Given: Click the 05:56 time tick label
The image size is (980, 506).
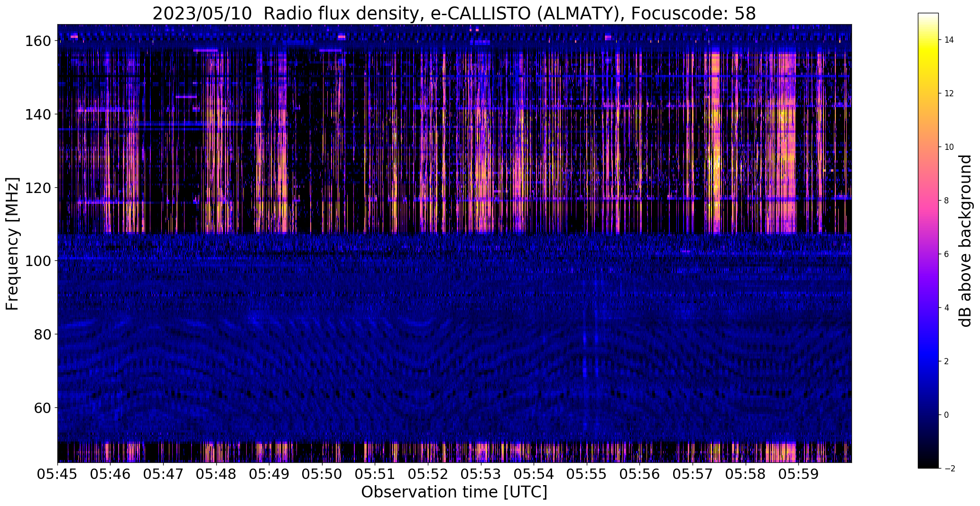Looking at the screenshot, I should (x=640, y=474).
